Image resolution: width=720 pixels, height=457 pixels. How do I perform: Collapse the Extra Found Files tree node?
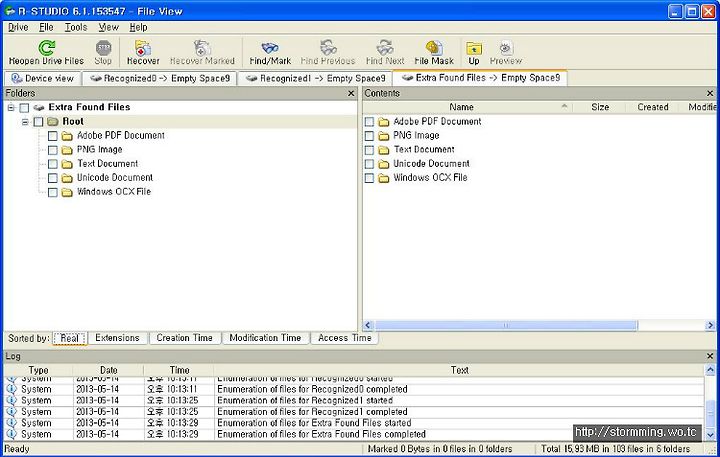pos(11,108)
